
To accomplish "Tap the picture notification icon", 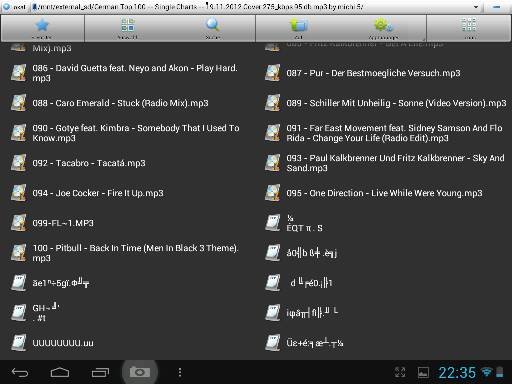I will (423, 372).
